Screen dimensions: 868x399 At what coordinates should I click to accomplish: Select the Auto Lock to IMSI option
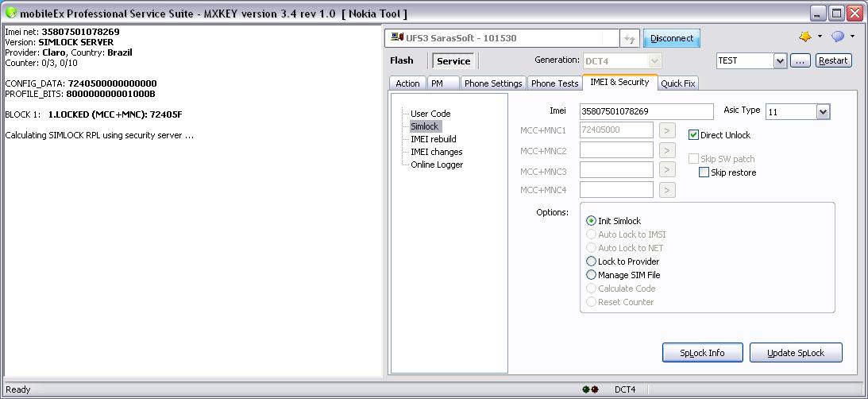[x=591, y=234]
